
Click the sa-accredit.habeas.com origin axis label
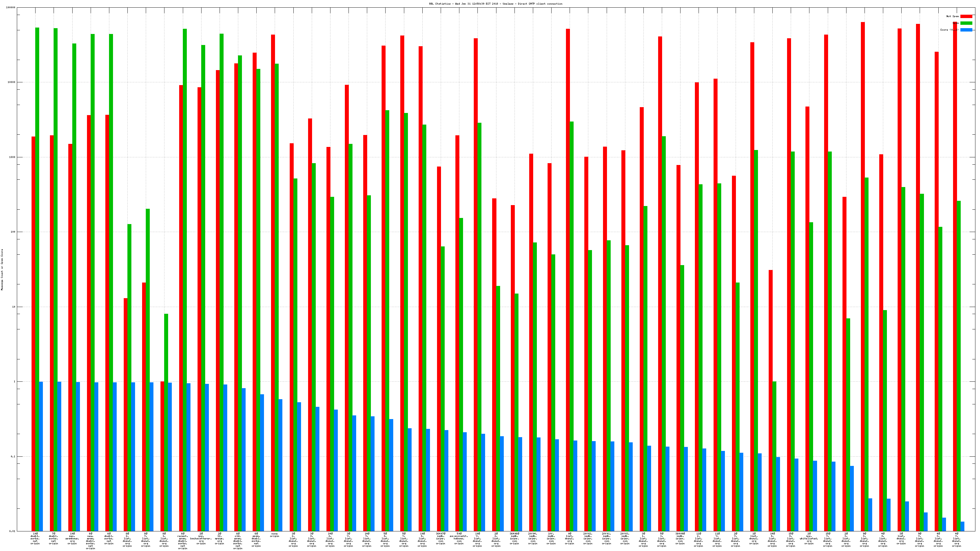click(459, 538)
